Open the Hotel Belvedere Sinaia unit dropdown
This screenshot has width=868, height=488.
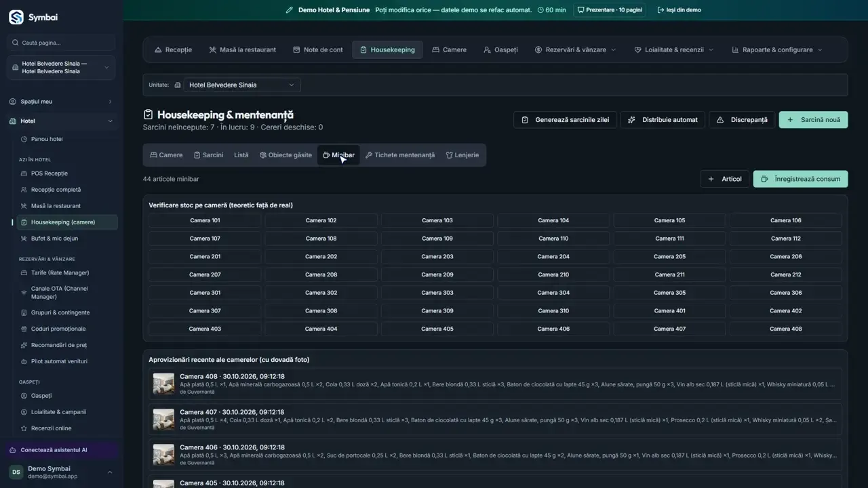point(241,85)
